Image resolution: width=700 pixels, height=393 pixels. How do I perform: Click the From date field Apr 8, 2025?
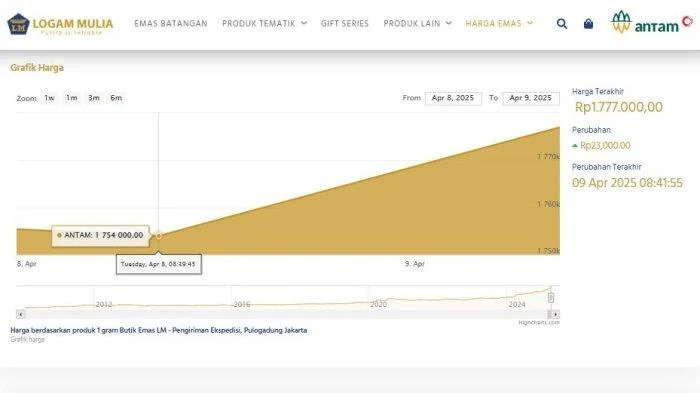[x=453, y=98]
